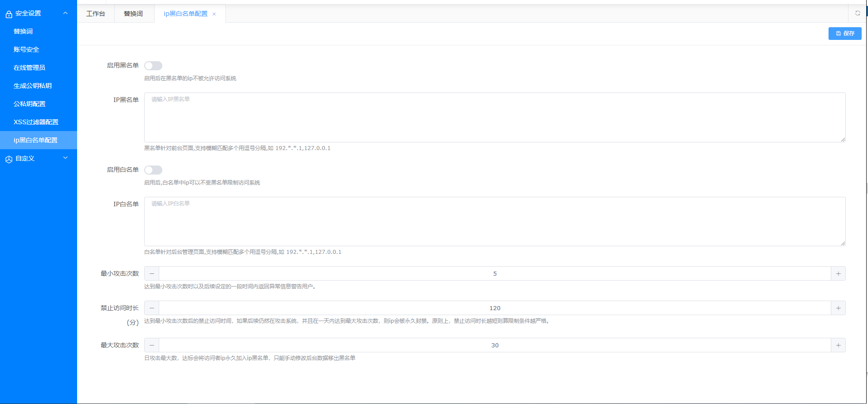Click the IP黑名单 text area
This screenshot has width=868, height=404.
494,117
